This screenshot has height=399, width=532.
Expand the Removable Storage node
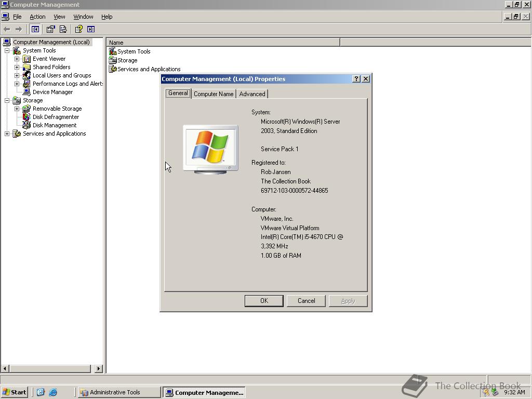[17, 109]
